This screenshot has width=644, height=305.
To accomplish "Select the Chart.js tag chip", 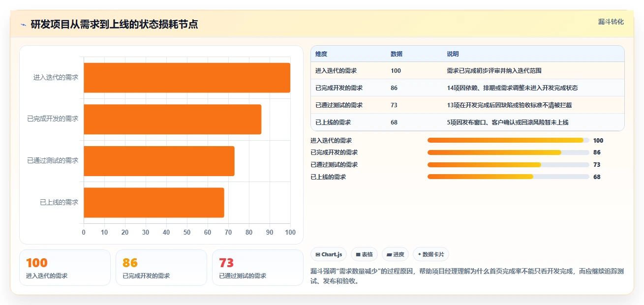I will click(329, 254).
